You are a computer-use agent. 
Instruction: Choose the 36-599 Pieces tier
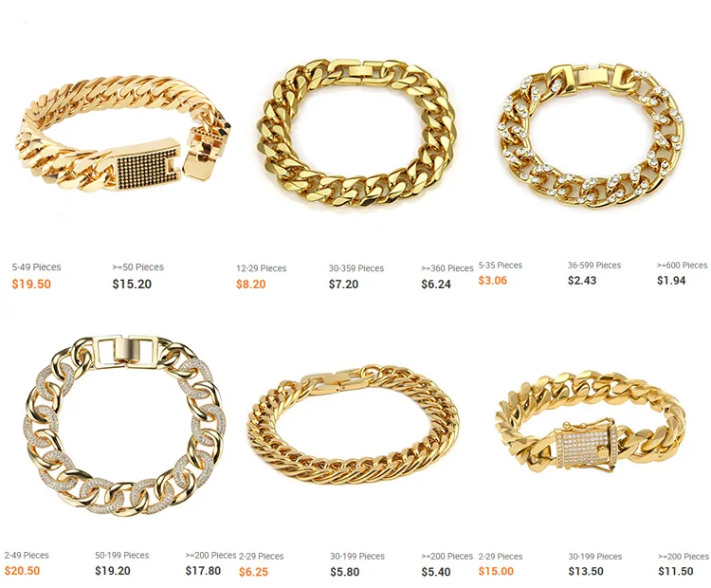pyautogui.click(x=594, y=265)
